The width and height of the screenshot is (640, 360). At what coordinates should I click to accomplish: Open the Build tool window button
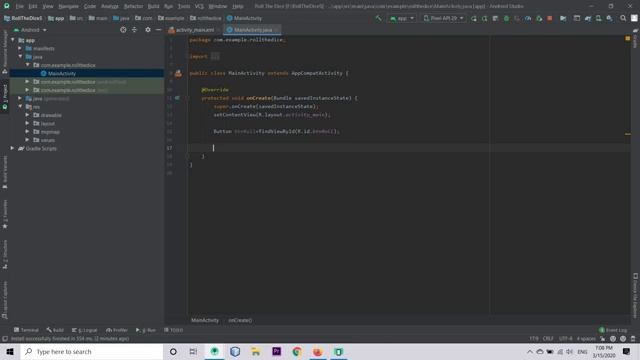click(55, 330)
